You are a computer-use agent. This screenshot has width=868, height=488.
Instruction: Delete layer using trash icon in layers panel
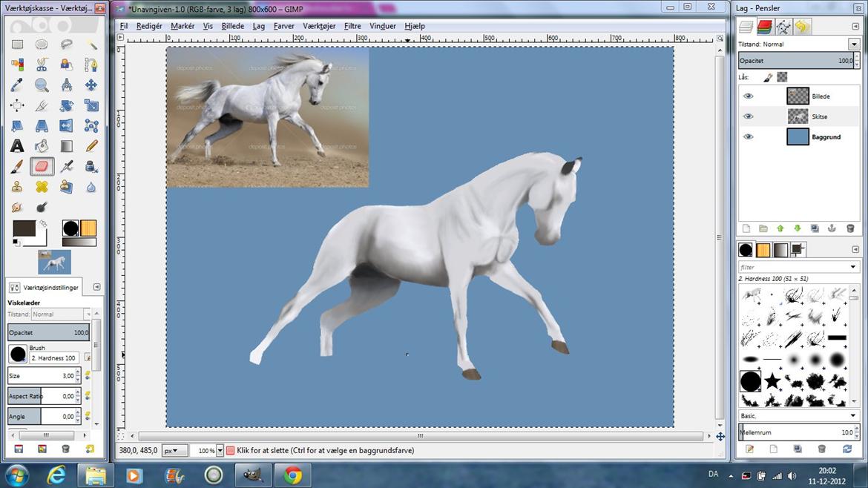click(x=849, y=228)
